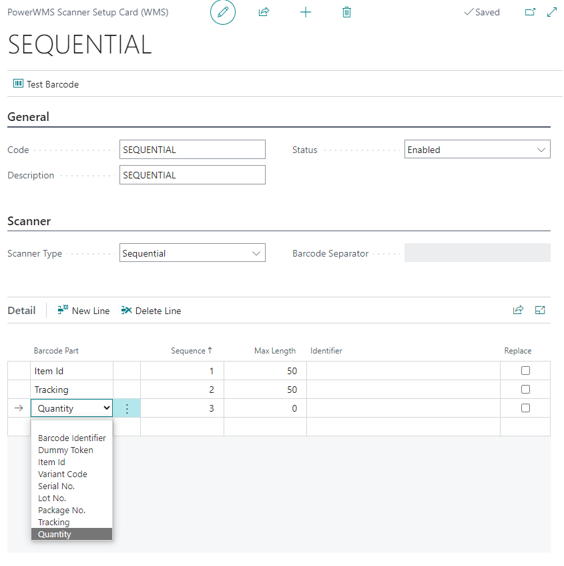Select Tracking from the dropdown list
The image size is (564, 566).
[x=71, y=522]
